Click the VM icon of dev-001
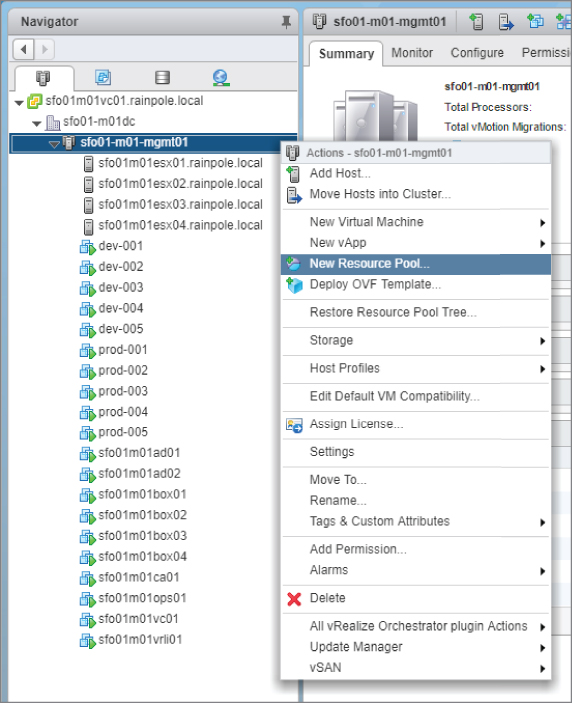Screen dimensions: 572x703 pos(88,247)
